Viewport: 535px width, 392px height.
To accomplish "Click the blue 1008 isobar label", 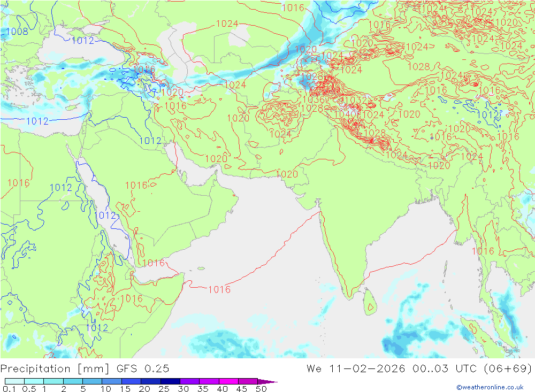I will point(17,32).
